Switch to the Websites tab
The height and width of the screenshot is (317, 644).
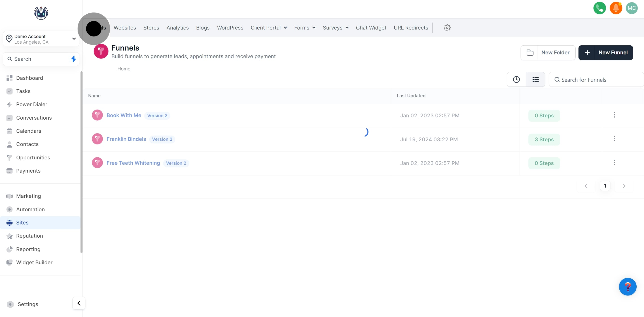125,28
